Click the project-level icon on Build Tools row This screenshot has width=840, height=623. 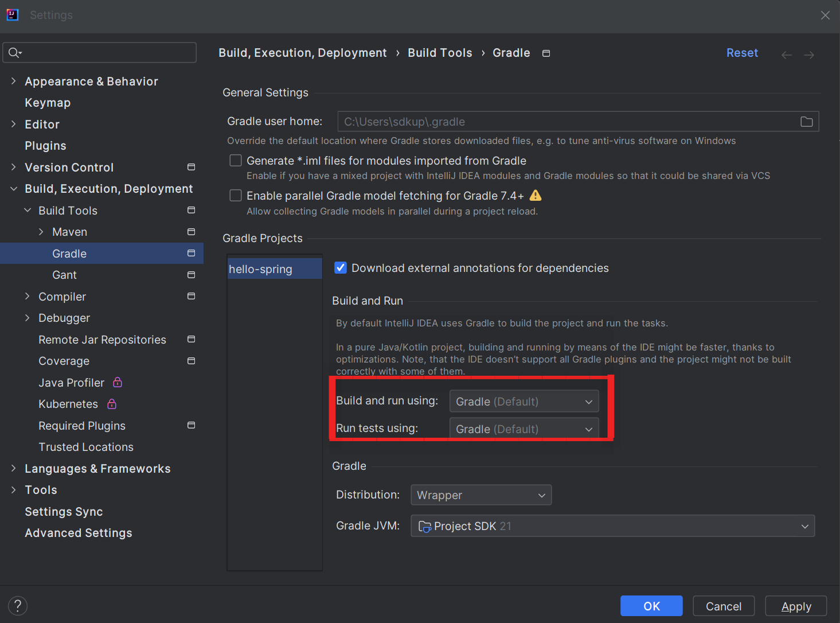(x=192, y=210)
